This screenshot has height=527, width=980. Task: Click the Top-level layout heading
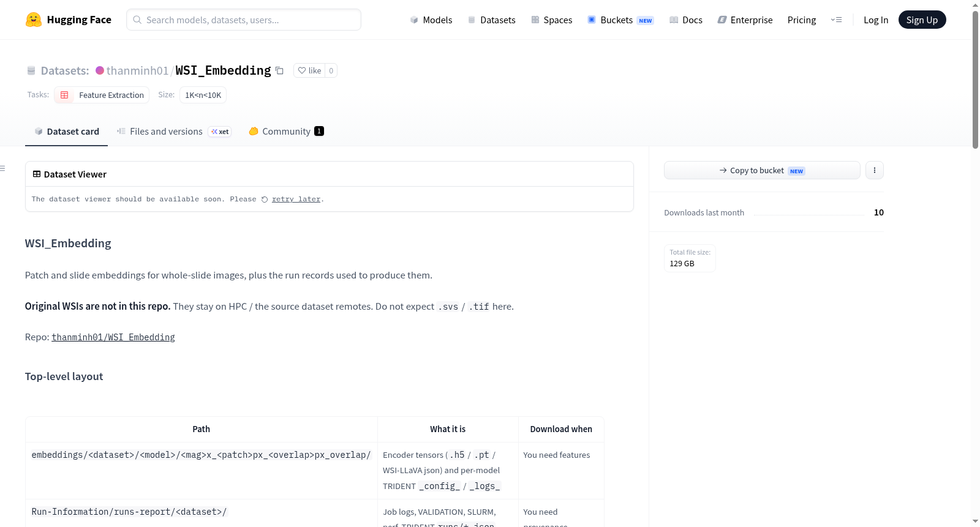pos(64,376)
